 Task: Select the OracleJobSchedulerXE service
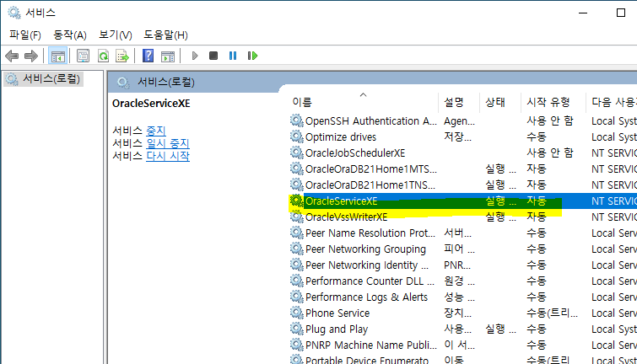(355, 153)
